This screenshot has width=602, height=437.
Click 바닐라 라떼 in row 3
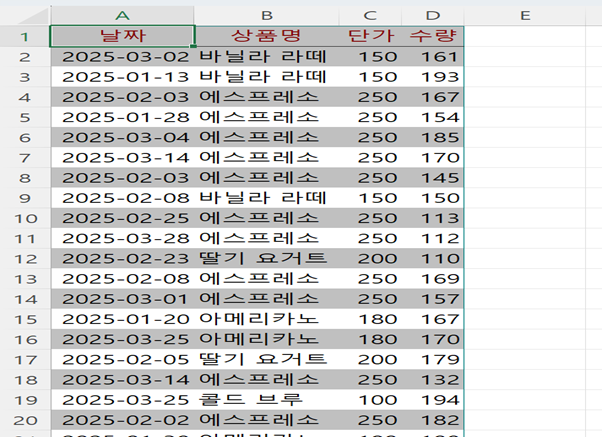267,77
